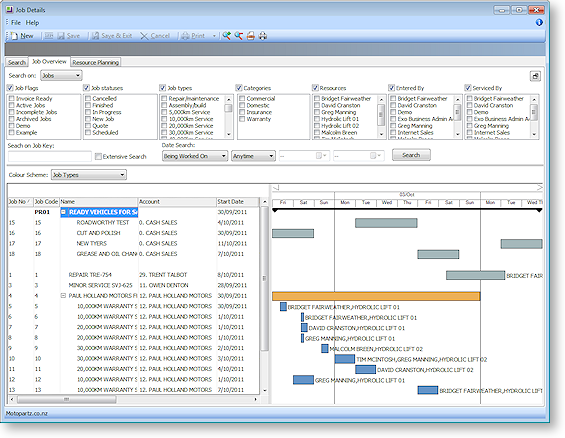Screen dimensions: 565x438
Task: Sort by the Start Date column header
Action: 238,202
